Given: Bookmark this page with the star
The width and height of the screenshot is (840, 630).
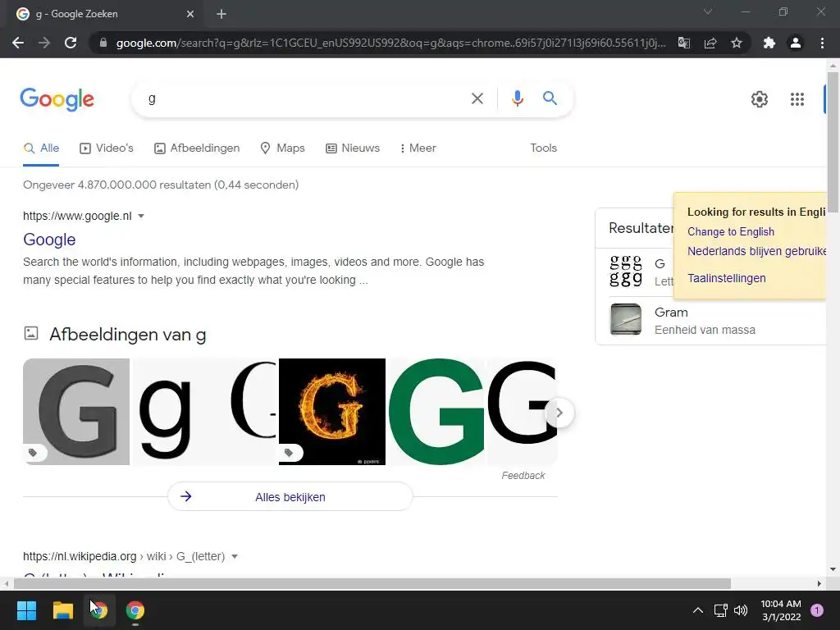Looking at the screenshot, I should tap(737, 43).
